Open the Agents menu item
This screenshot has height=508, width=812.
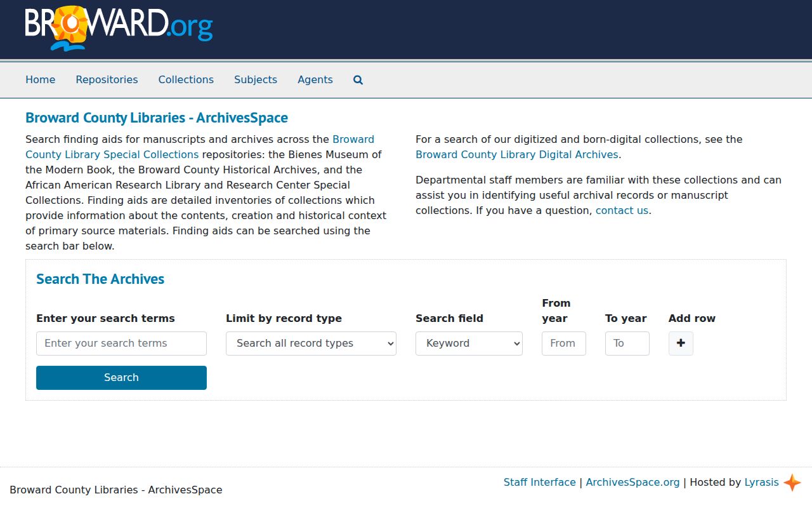[x=315, y=79]
